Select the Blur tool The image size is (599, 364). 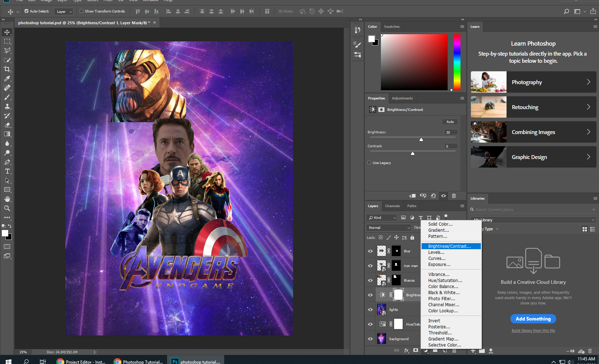point(7,143)
